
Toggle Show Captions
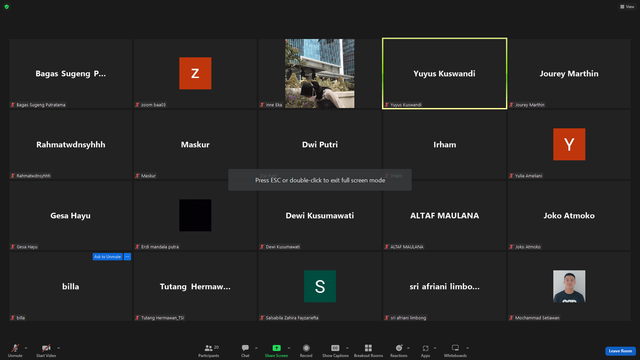pyautogui.click(x=335, y=350)
